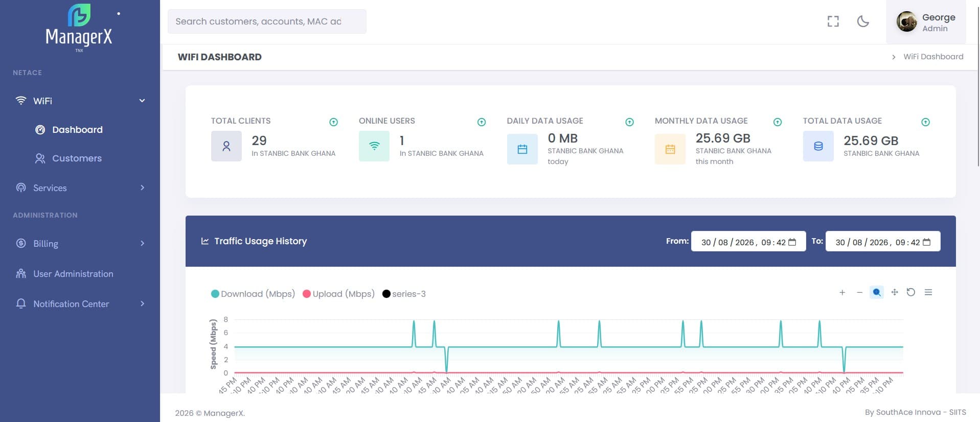Image resolution: width=980 pixels, height=422 pixels.
Task: Click Total Data Usage arrow icon
Action: pos(925,122)
